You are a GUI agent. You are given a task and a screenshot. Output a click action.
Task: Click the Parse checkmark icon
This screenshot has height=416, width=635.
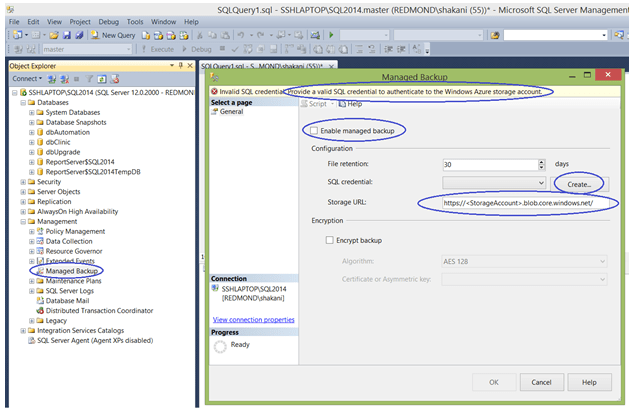pos(235,49)
